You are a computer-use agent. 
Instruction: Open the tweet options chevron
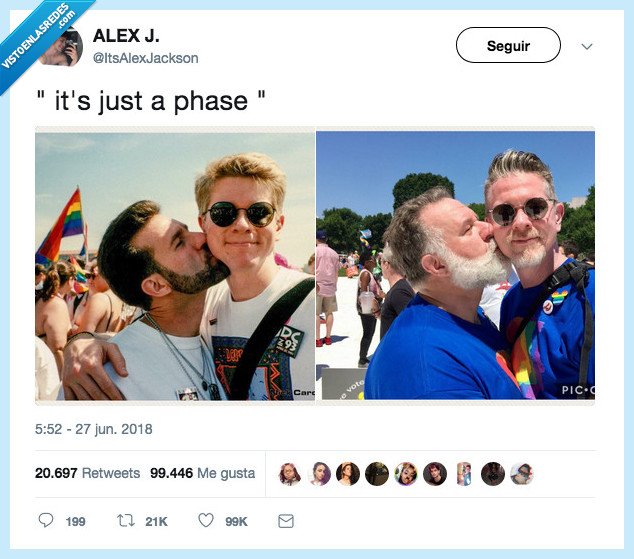coord(587,46)
